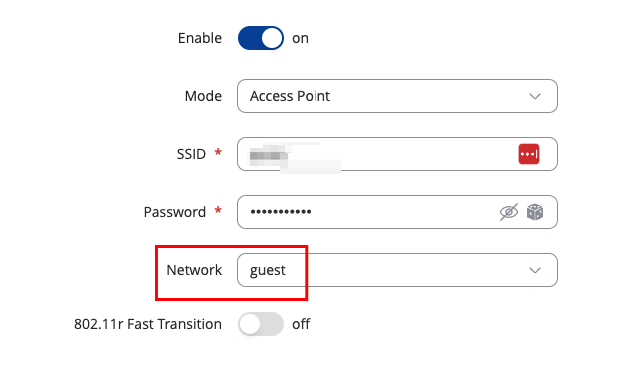Enable the 802.11r Fast Transition switch
The height and width of the screenshot is (377, 636).
[261, 324]
